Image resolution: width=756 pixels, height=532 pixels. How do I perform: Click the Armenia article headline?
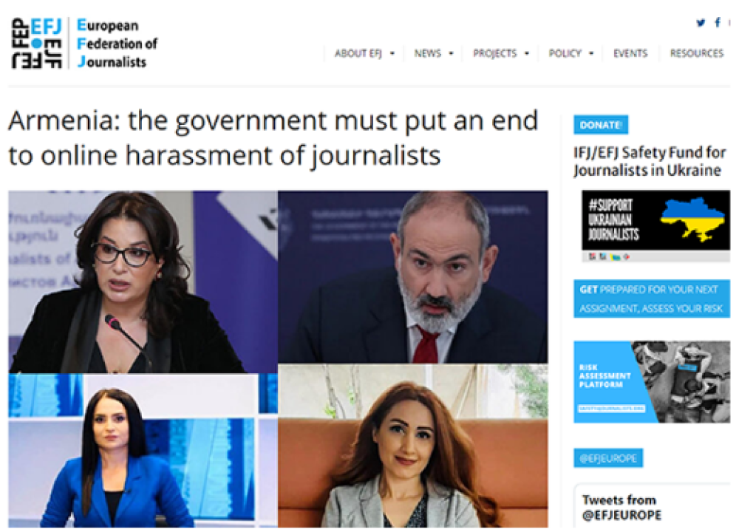273,138
